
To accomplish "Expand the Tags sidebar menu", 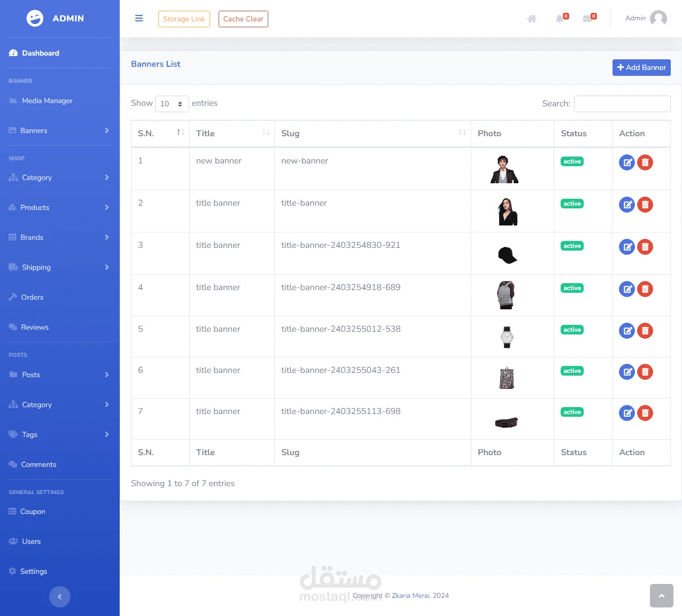I will coord(59,434).
